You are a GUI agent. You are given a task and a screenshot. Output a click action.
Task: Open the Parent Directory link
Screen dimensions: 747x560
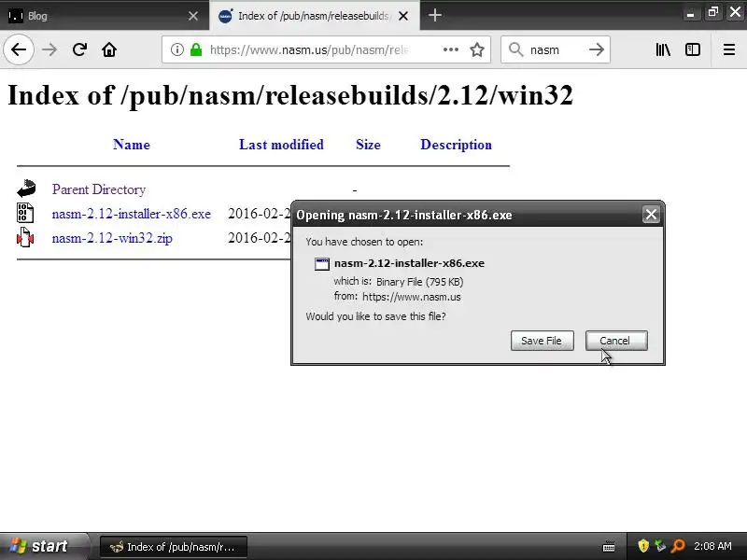(99, 189)
